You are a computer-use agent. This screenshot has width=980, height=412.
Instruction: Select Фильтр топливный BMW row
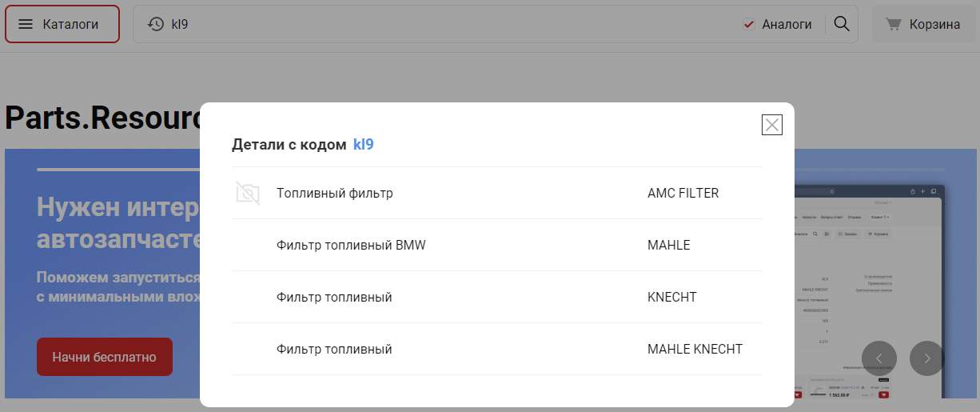[x=496, y=245]
